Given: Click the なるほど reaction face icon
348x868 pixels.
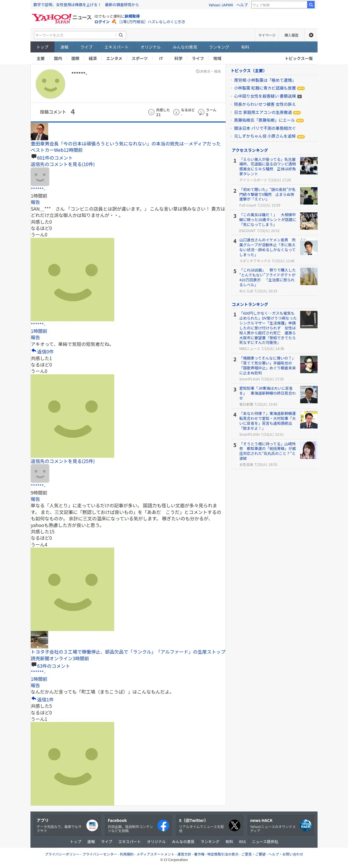Looking at the screenshot, I should [176, 112].
